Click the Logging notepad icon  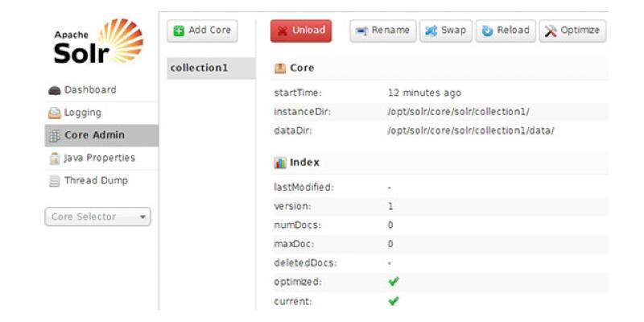click(x=56, y=113)
